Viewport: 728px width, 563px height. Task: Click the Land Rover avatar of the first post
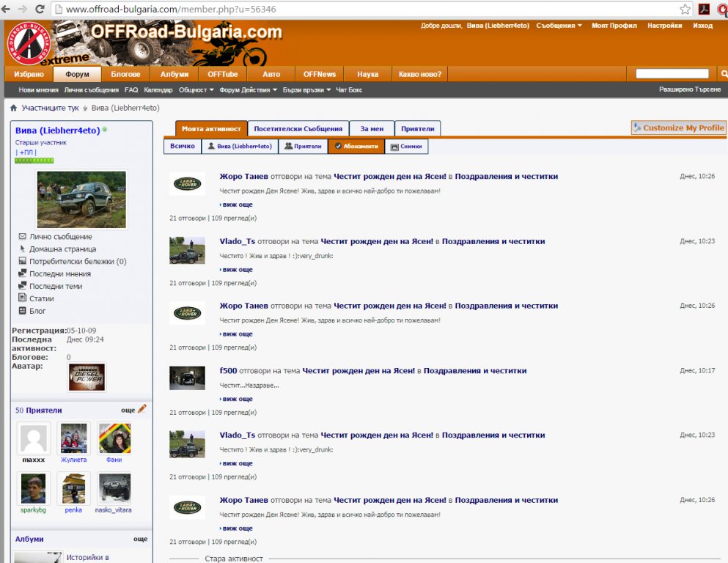click(187, 184)
